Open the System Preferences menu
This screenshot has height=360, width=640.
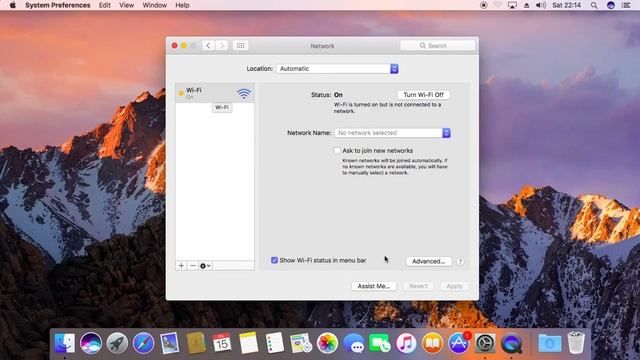click(x=58, y=5)
